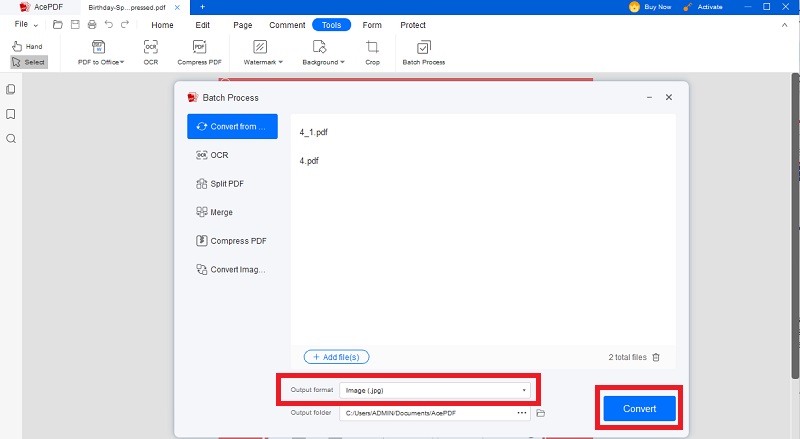This screenshot has height=439, width=800.
Task: Open the Output format dropdown
Action: tap(435, 391)
